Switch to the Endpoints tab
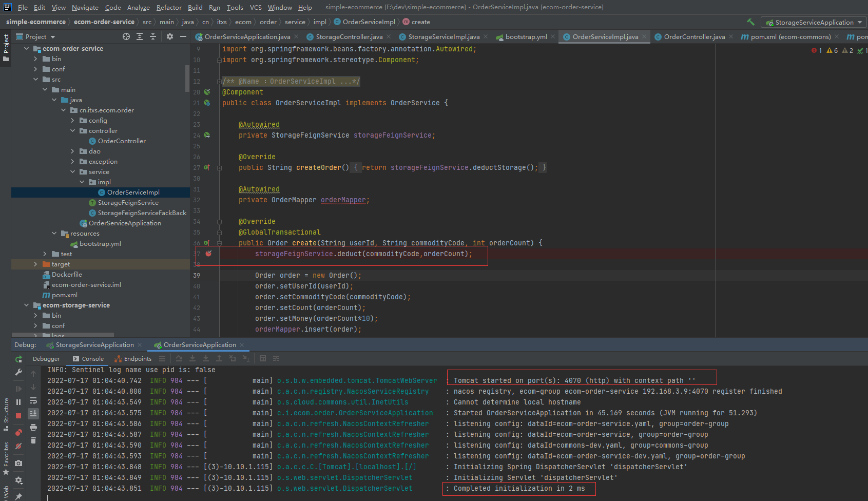Image resolution: width=868 pixels, height=501 pixels. point(133,359)
